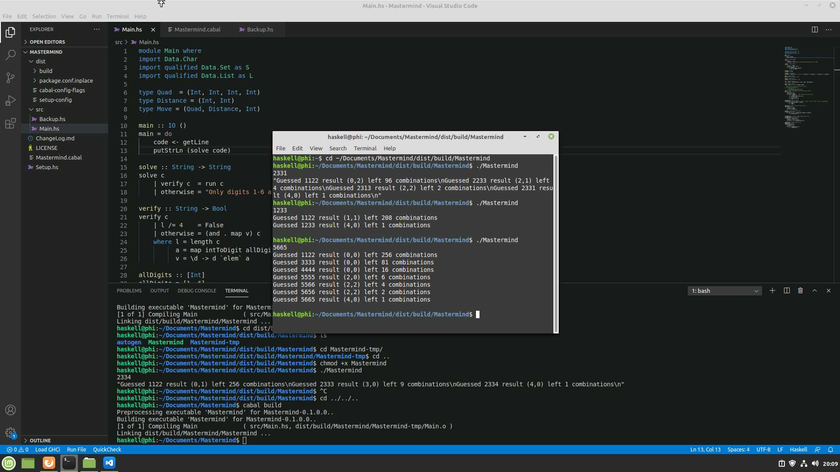Launch Firefox from the taskbar

point(49,463)
